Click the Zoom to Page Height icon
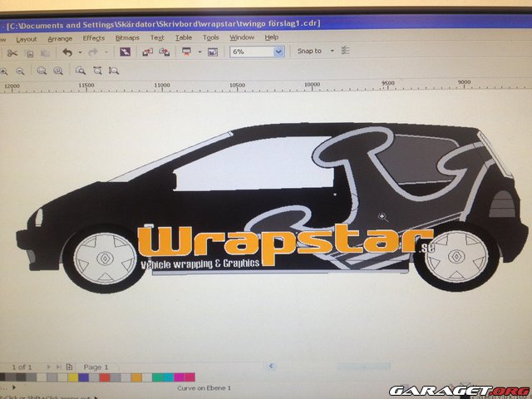This screenshot has height=399, width=532. 114,71
